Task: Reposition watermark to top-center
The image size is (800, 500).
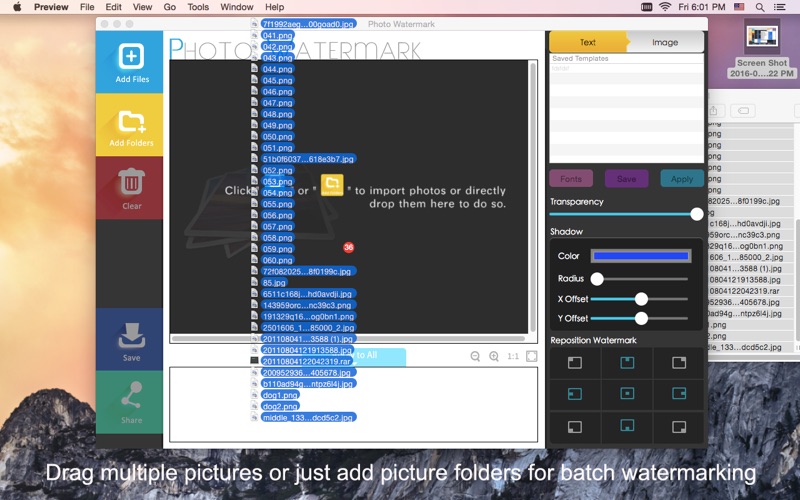Action: click(627, 363)
